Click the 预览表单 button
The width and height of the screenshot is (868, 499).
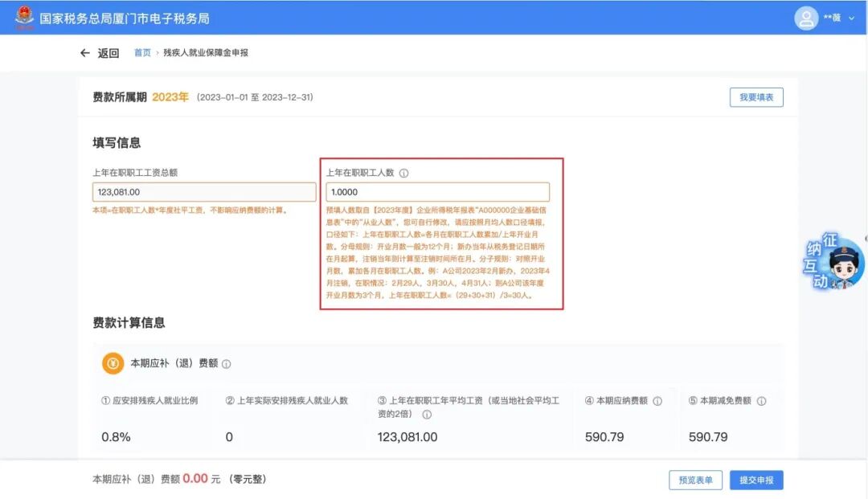[x=694, y=480]
